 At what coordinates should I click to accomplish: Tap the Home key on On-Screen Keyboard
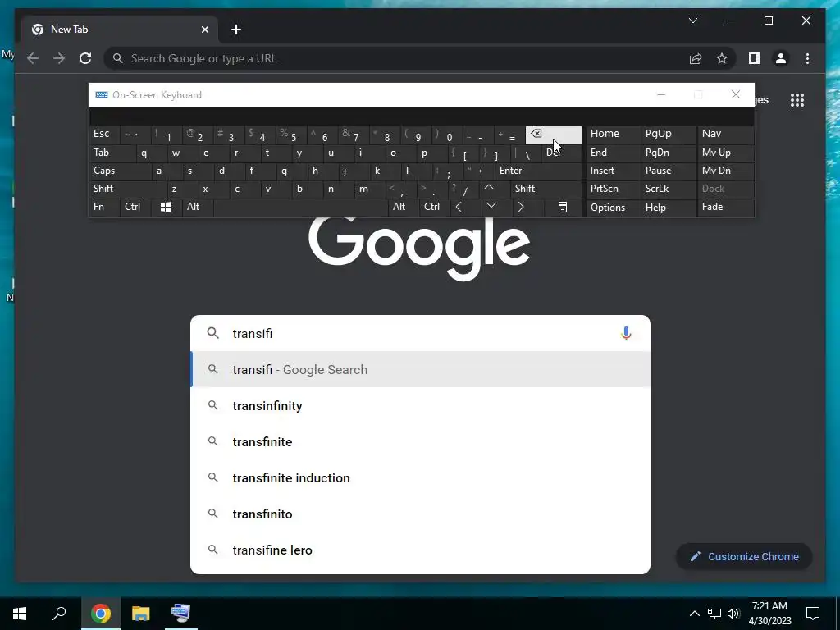pyautogui.click(x=612, y=134)
